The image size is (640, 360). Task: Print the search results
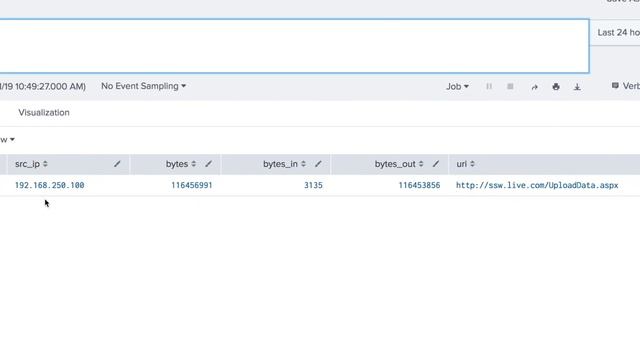[x=556, y=87]
